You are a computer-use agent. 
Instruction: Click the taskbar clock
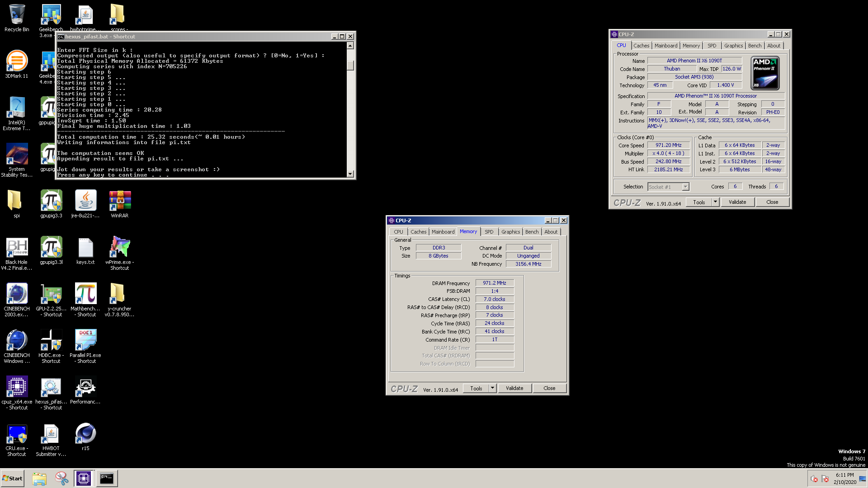pyautogui.click(x=845, y=479)
